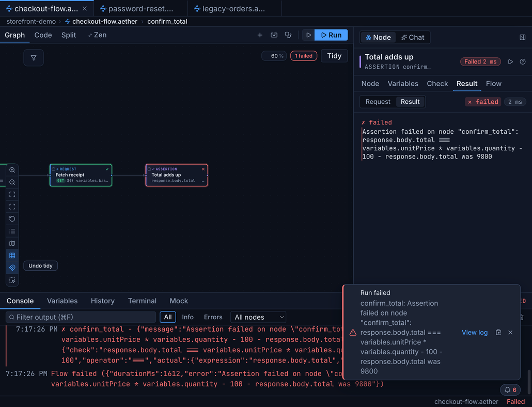Image resolution: width=532 pixels, height=407 pixels.
Task: Toggle the snap magnet icon
Action: point(12,268)
